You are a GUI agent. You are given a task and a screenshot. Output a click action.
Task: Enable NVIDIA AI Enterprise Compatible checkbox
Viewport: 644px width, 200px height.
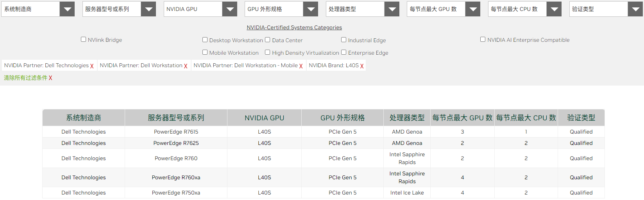click(x=483, y=39)
